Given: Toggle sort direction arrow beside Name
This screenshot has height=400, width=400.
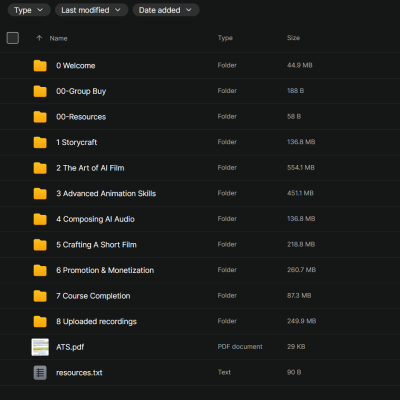Looking at the screenshot, I should click(39, 38).
